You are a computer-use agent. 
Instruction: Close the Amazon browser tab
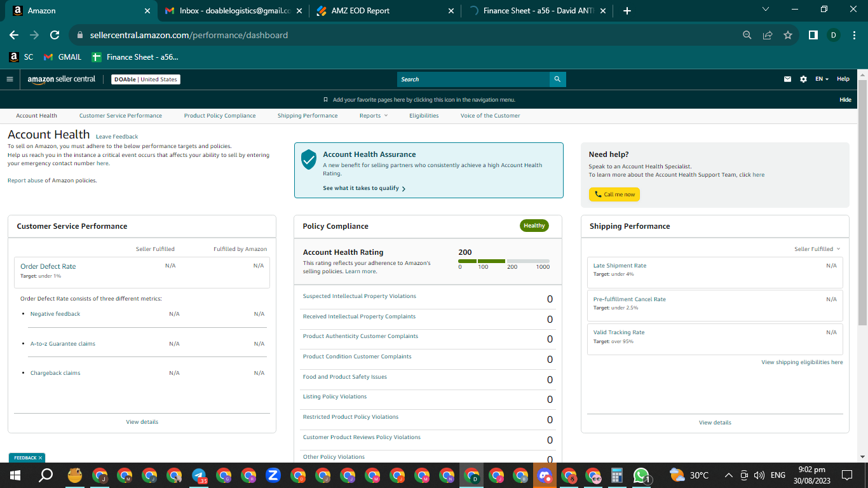click(x=147, y=11)
